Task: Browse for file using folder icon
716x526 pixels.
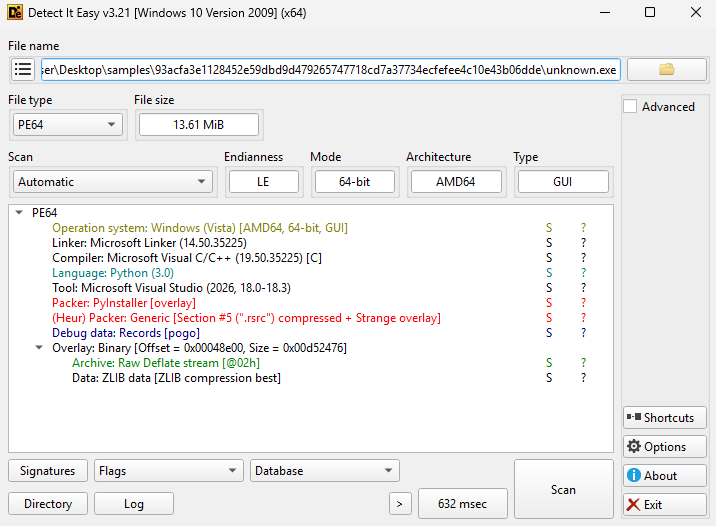Action: [x=667, y=69]
